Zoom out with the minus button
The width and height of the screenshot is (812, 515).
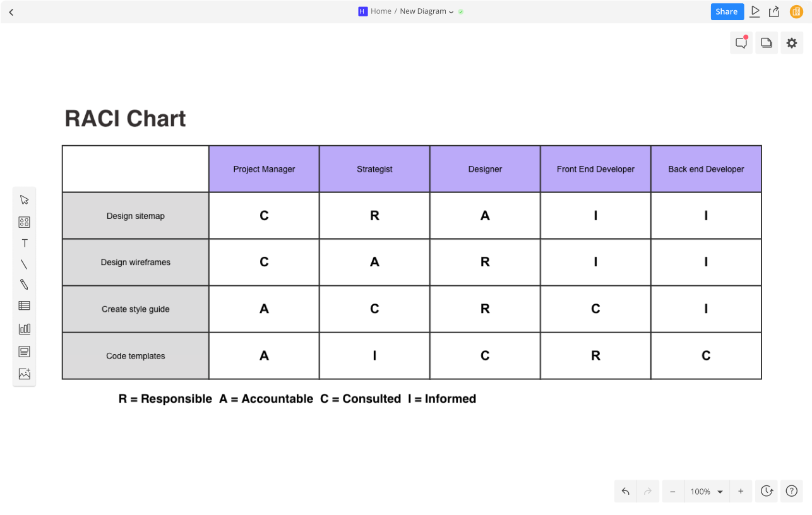673,491
